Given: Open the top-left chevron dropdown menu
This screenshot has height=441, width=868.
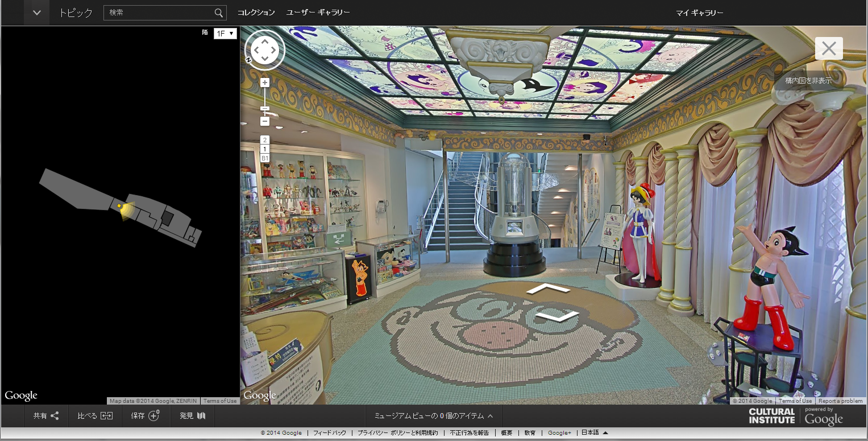Looking at the screenshot, I should tap(36, 13).
